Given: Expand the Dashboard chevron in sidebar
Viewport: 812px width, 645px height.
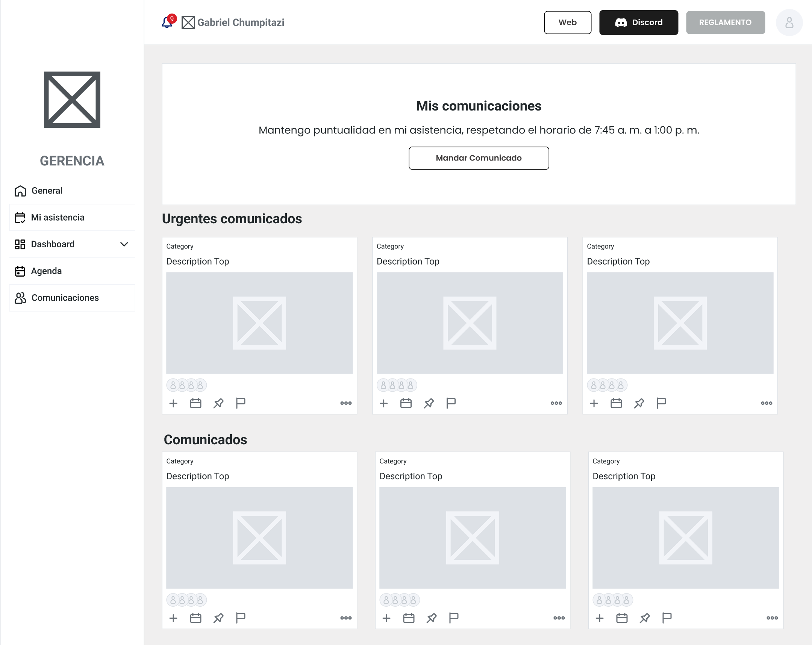Looking at the screenshot, I should pos(124,244).
